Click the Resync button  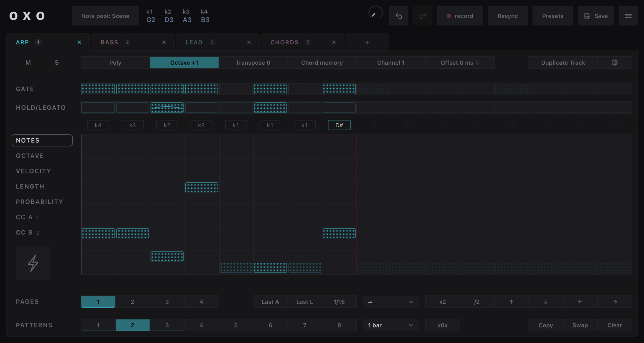click(x=507, y=16)
